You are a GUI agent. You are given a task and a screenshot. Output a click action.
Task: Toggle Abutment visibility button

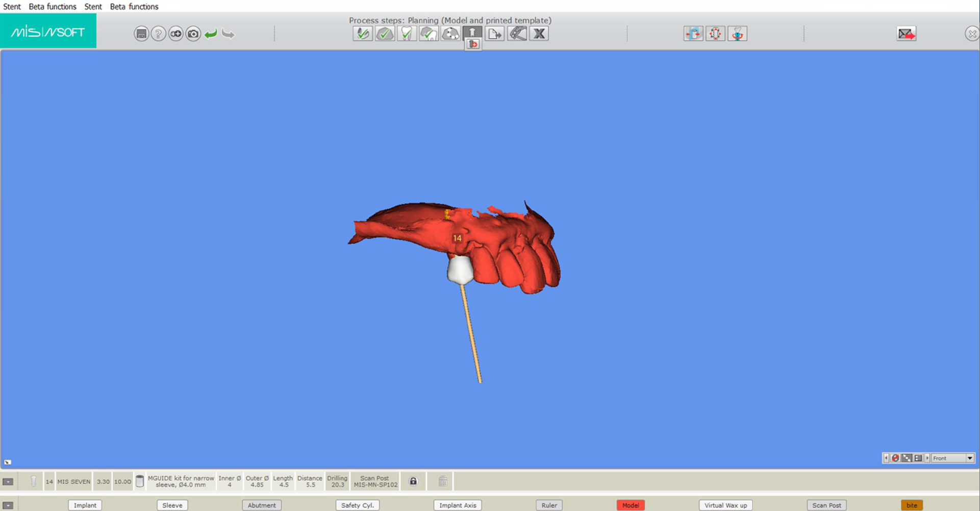[x=262, y=505]
